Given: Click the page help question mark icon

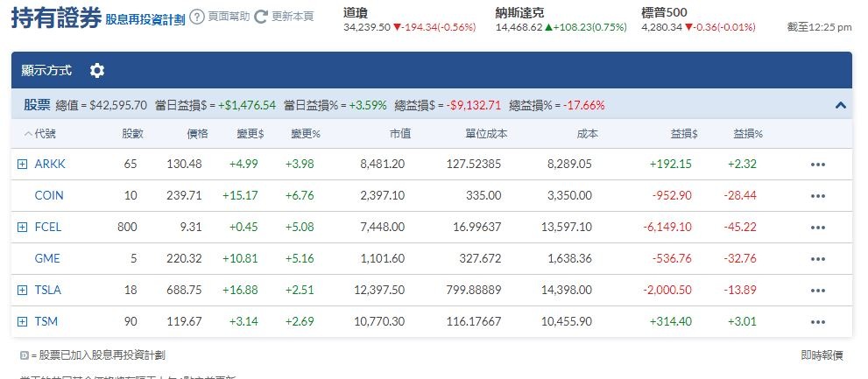Looking at the screenshot, I should coord(196,17).
